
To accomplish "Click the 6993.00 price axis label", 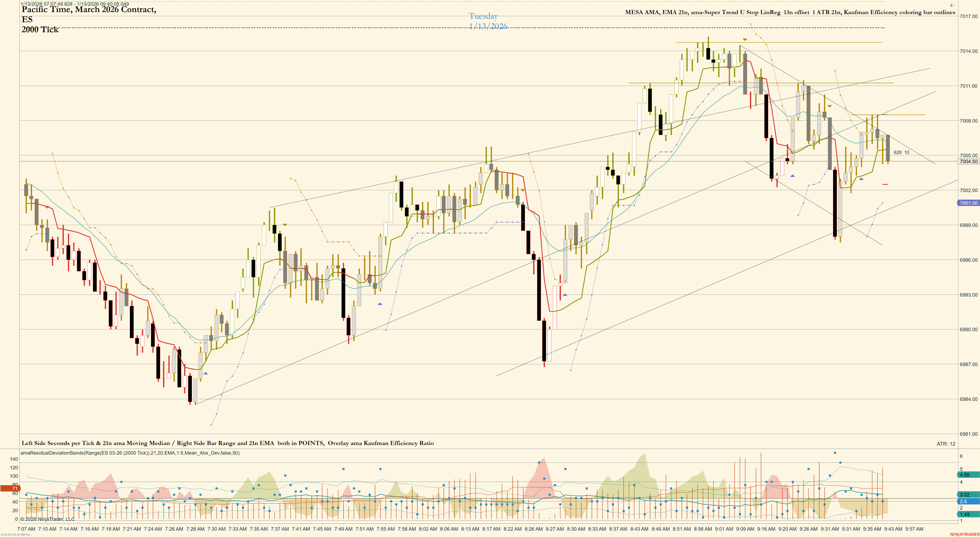I will click(968, 295).
